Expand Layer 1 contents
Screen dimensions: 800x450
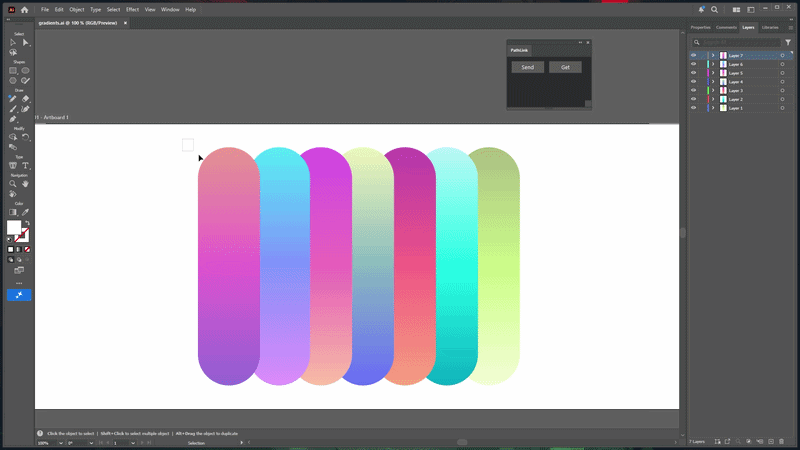(x=713, y=108)
